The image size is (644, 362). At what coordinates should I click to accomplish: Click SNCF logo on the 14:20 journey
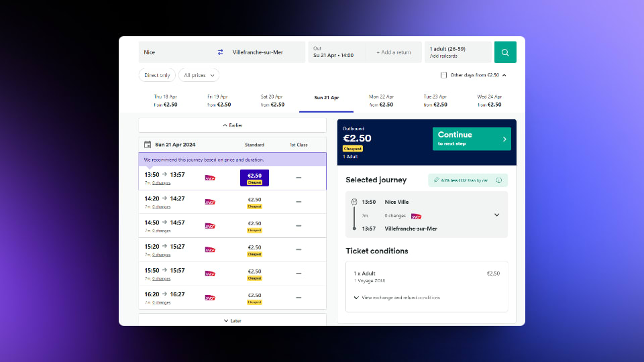210,202
